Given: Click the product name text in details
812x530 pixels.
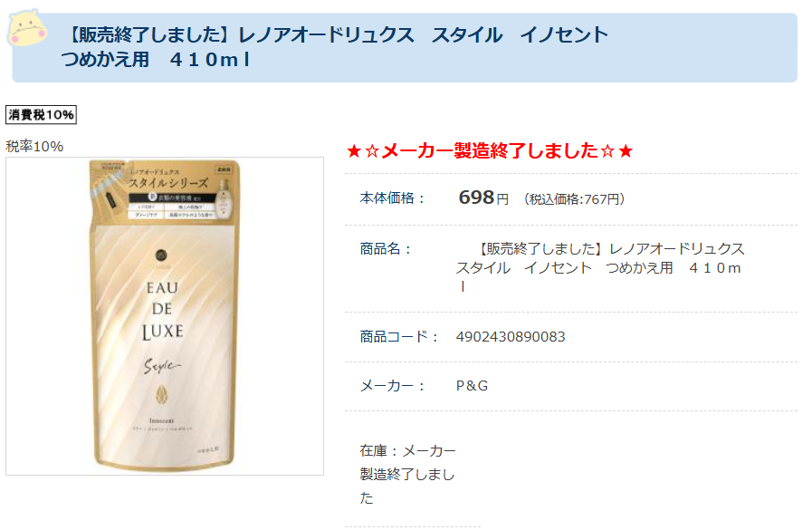Looking at the screenshot, I should (599, 268).
